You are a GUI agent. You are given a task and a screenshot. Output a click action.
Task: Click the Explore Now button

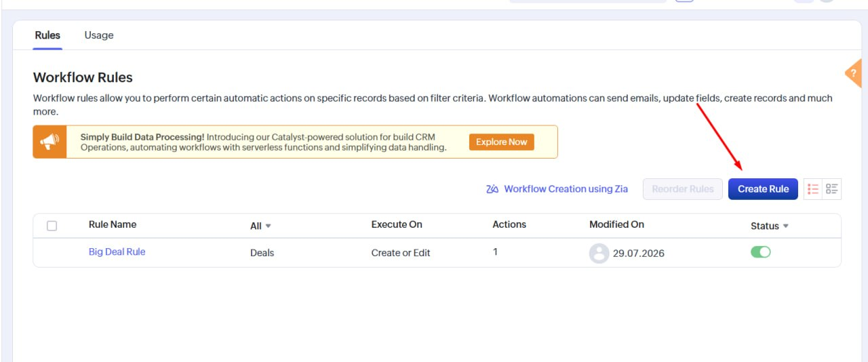point(502,142)
